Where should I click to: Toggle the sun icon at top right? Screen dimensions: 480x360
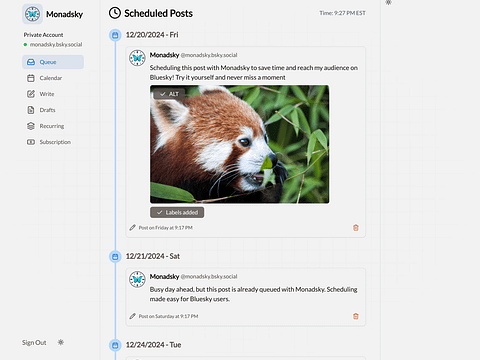click(x=388, y=2)
